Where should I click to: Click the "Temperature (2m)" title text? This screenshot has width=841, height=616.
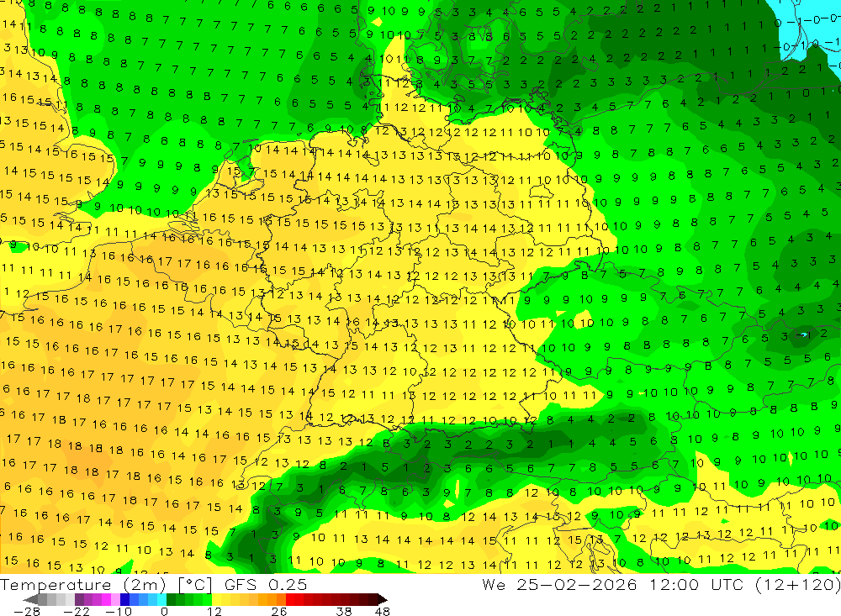(x=82, y=584)
